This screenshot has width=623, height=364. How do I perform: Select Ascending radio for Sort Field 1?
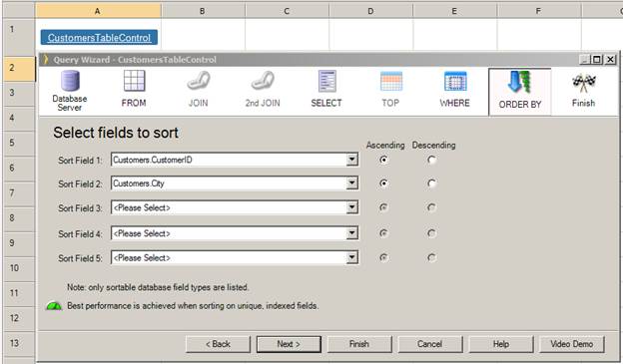383,160
